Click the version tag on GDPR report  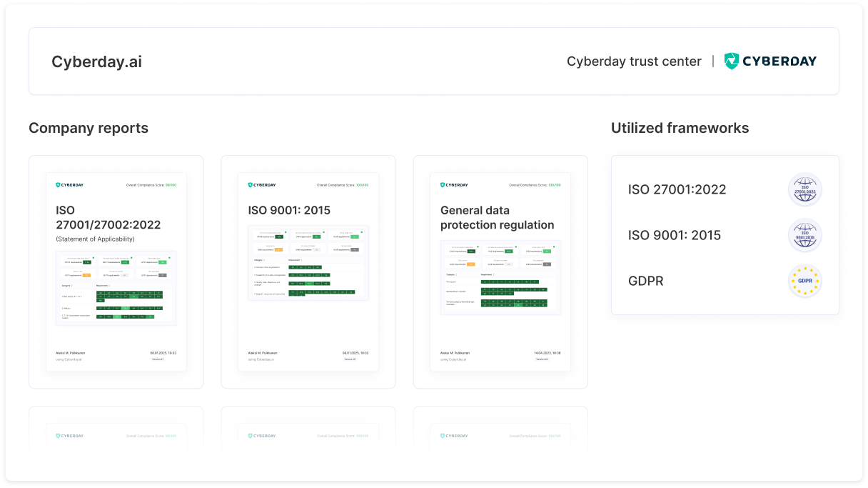[542, 359]
